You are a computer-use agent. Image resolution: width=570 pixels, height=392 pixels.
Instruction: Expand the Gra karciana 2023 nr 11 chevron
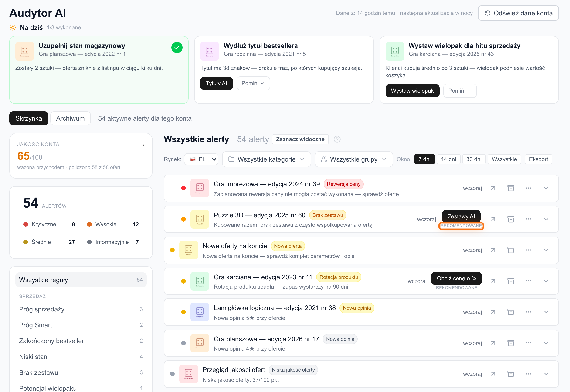[546, 281]
